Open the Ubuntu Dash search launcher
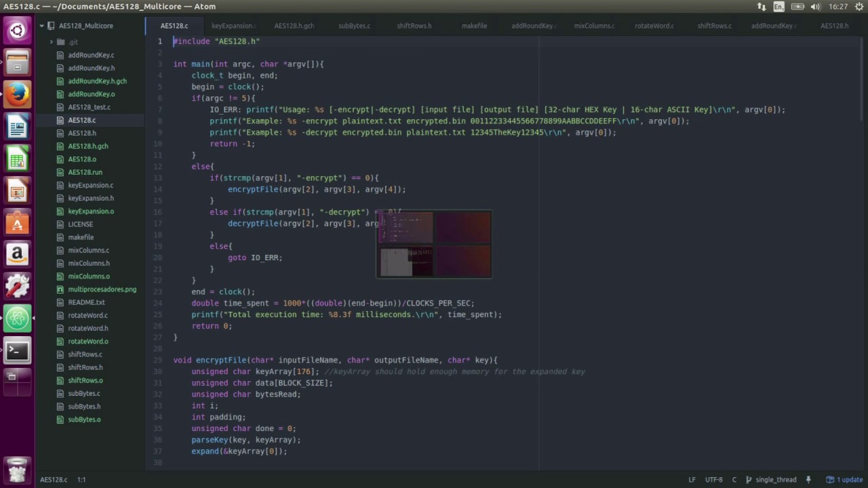 pyautogui.click(x=17, y=30)
